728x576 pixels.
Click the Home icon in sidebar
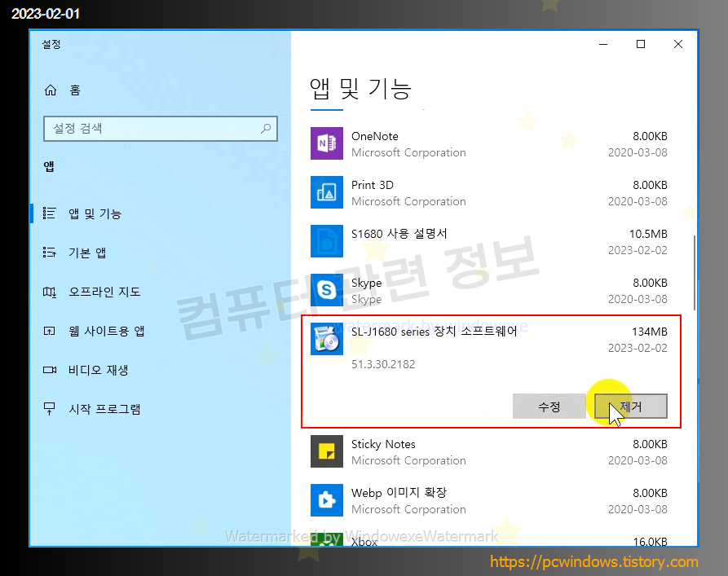pos(51,90)
